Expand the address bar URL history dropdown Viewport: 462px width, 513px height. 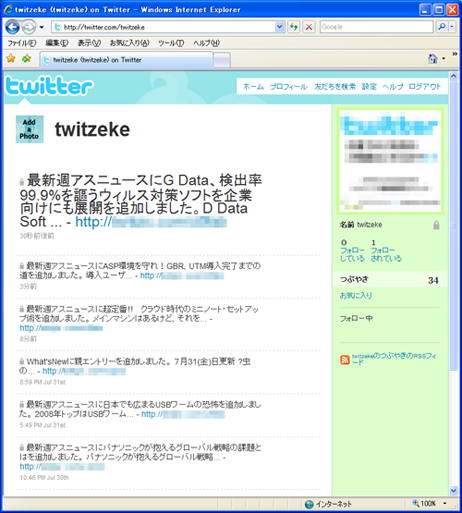[280, 27]
